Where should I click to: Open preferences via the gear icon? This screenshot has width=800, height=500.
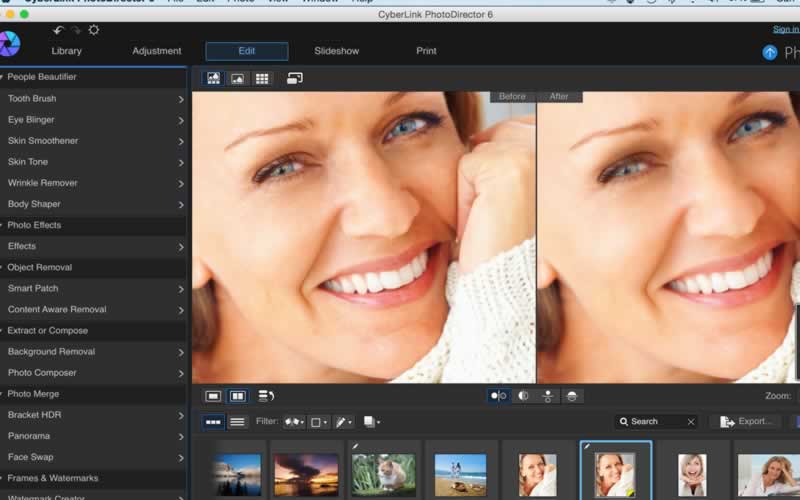click(94, 31)
